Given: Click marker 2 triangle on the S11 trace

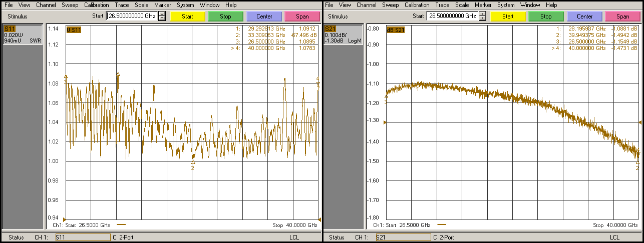Looking at the screenshot, I should (193, 162).
